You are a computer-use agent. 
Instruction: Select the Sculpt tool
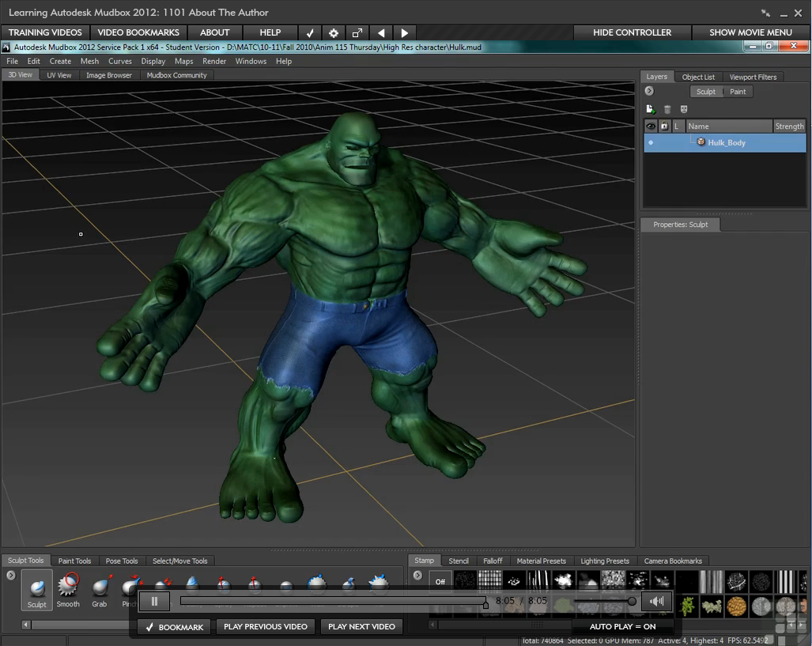(37, 590)
